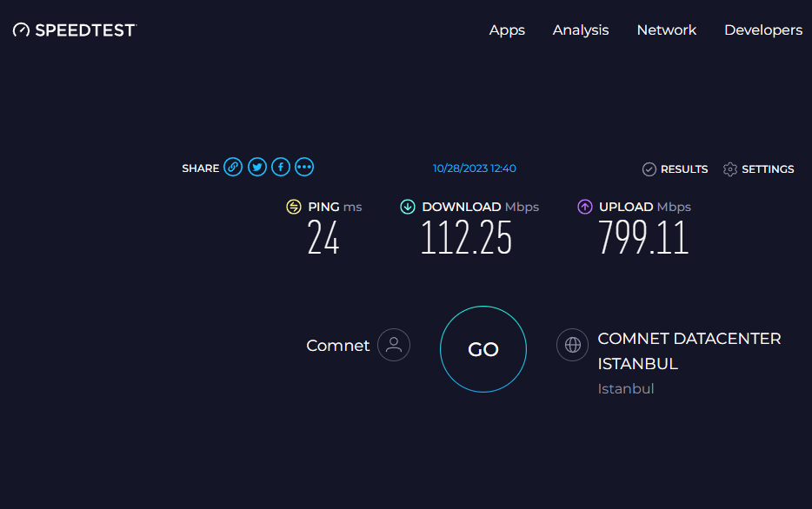Share result on Twitter

[x=256, y=167]
